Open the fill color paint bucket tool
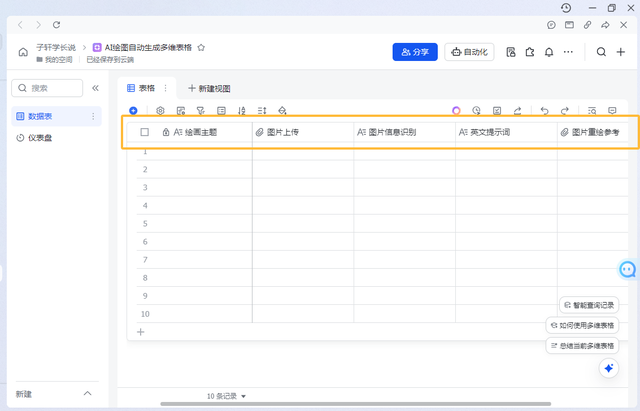This screenshot has width=640, height=411. (282, 111)
